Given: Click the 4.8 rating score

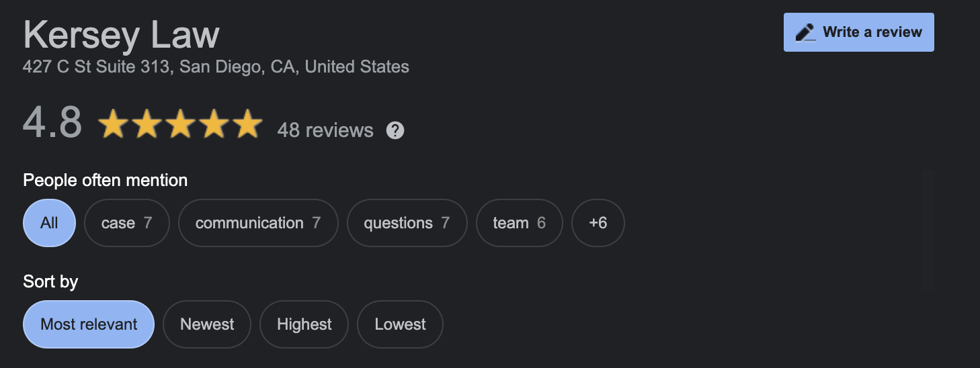Looking at the screenshot, I should (x=52, y=123).
